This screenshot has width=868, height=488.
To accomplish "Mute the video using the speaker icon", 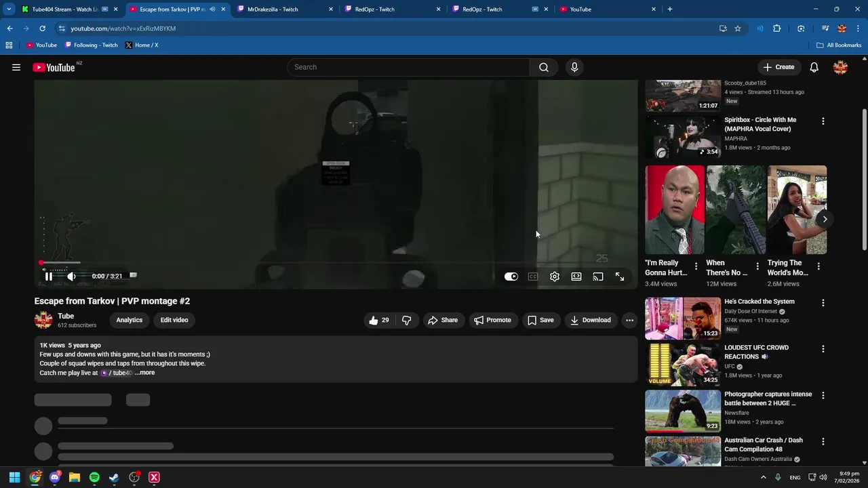I will (71, 276).
